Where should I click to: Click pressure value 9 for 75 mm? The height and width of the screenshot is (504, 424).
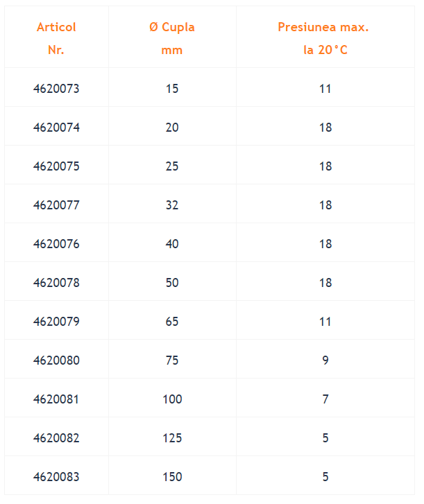pos(325,360)
